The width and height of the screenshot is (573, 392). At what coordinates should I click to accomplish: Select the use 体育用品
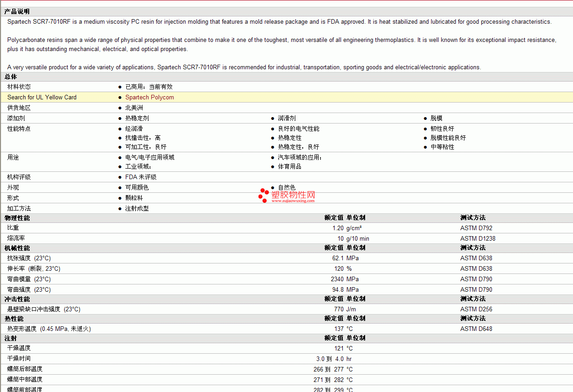pyautogui.click(x=289, y=166)
